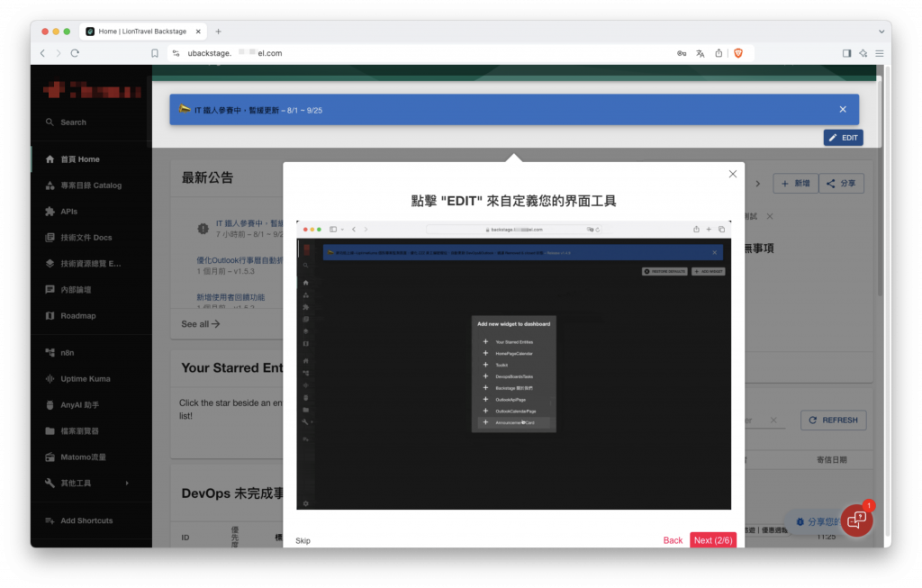Click the Leo AI sparkle icon
This screenshot has height=588, width=922.
pyautogui.click(x=863, y=53)
